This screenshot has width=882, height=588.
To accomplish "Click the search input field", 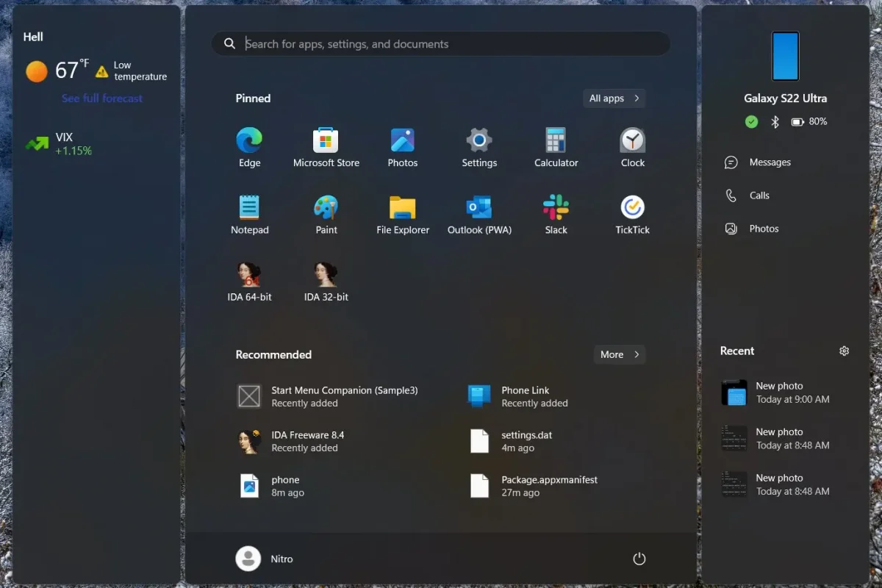I will [x=440, y=43].
